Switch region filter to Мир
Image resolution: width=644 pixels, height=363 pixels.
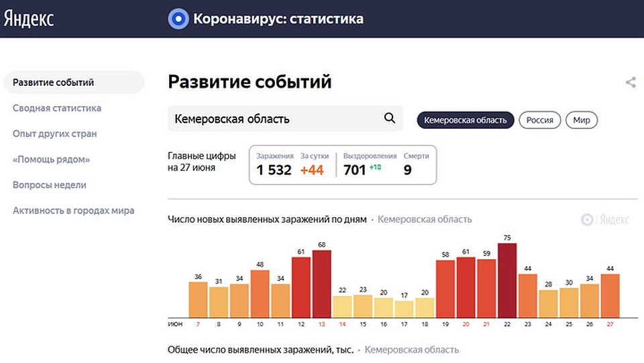582,120
